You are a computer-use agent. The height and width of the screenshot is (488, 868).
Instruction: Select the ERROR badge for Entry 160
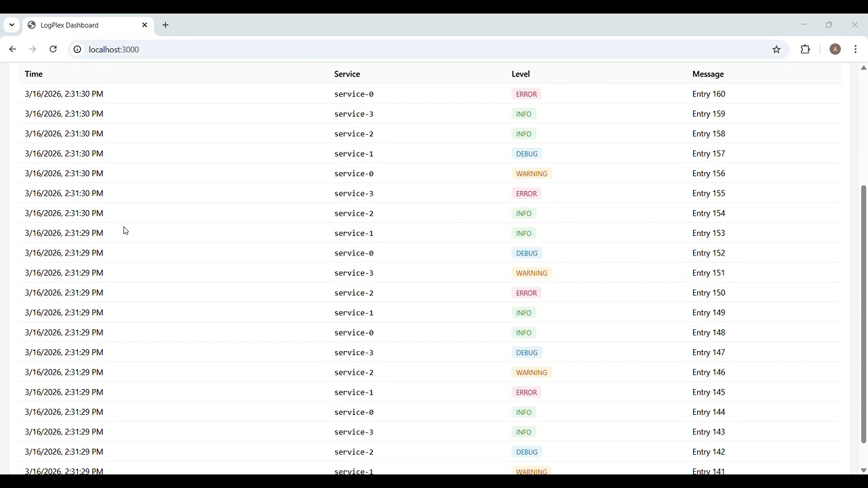pos(526,94)
